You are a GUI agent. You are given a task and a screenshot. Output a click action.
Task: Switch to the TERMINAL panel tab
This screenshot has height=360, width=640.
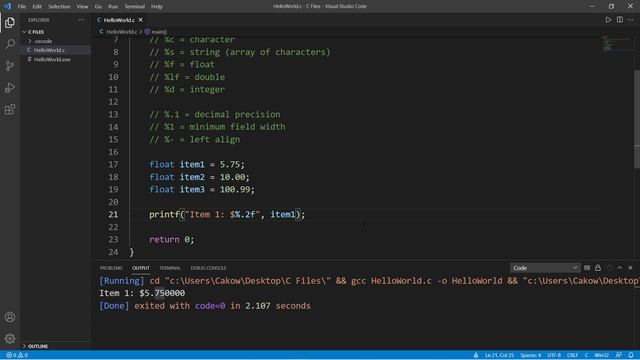(x=170, y=268)
